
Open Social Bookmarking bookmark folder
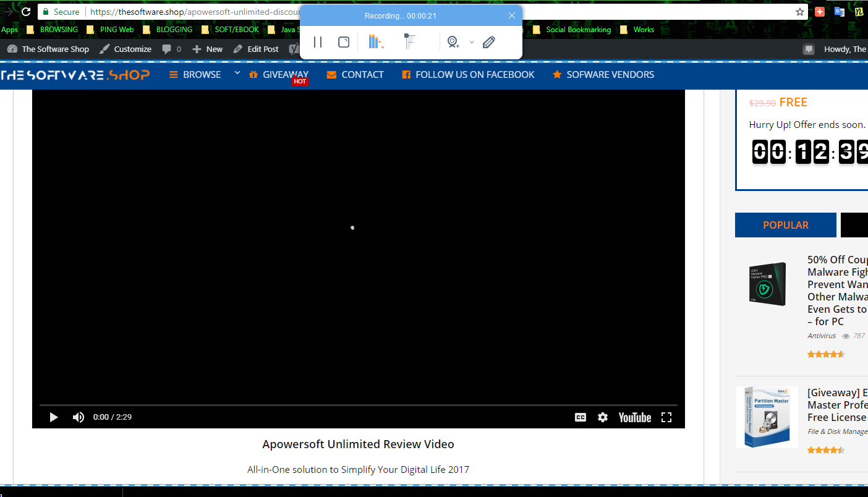tap(572, 30)
